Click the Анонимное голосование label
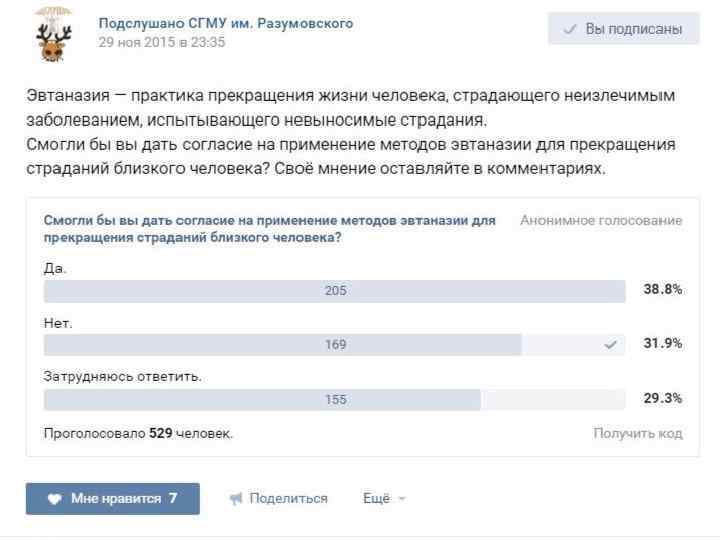This screenshot has width=720, height=540. click(601, 220)
